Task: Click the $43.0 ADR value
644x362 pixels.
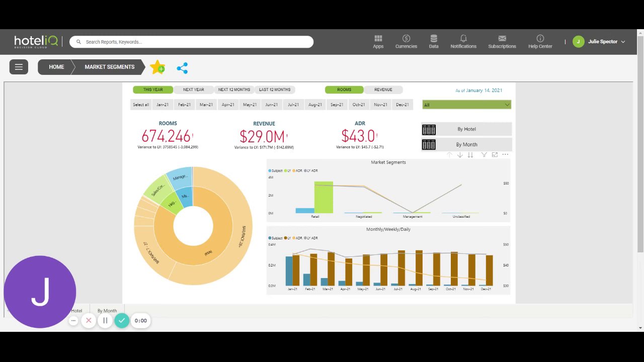Action: 358,136
